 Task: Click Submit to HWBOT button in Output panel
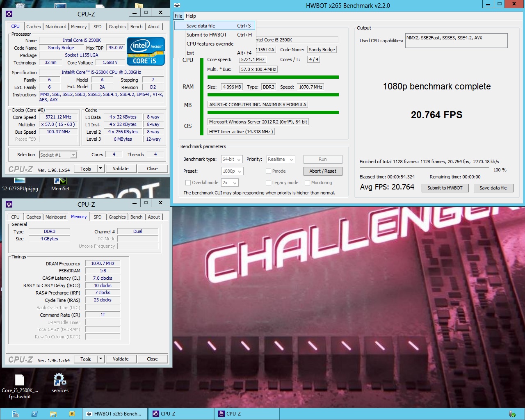445,188
